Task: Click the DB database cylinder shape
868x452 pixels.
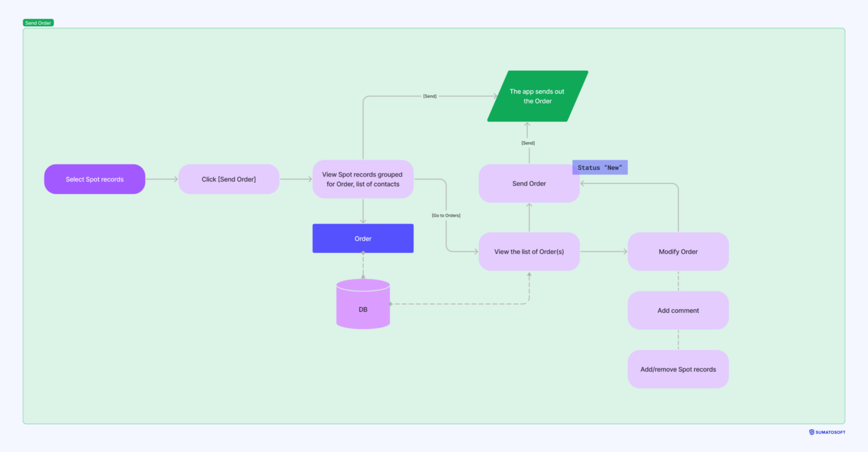Action: 362,305
